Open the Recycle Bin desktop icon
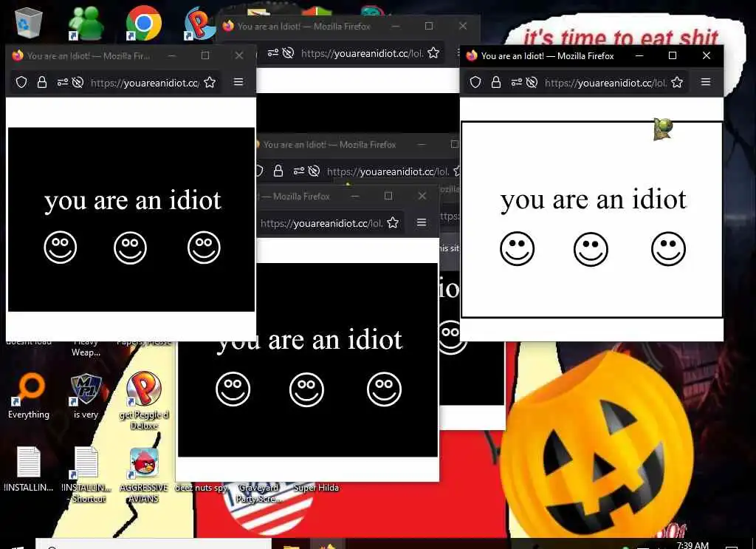The height and width of the screenshot is (549, 756). 29,22
